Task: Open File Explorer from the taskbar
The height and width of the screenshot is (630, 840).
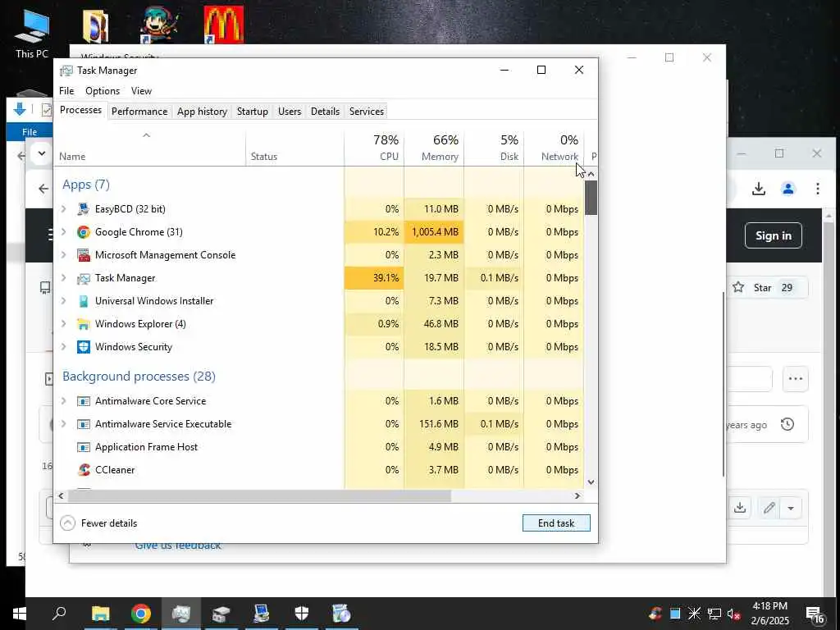Action: click(x=100, y=614)
